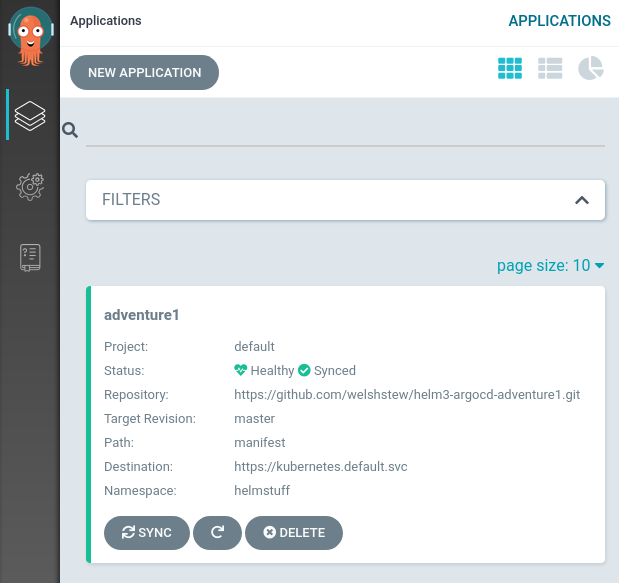The image size is (619, 583).
Task: Click the 'master' target revision value
Action: pos(255,419)
